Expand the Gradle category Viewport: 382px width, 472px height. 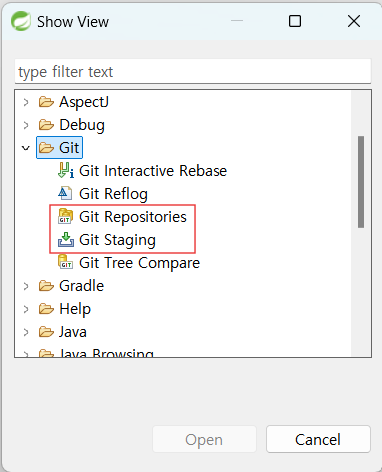pyautogui.click(x=26, y=286)
